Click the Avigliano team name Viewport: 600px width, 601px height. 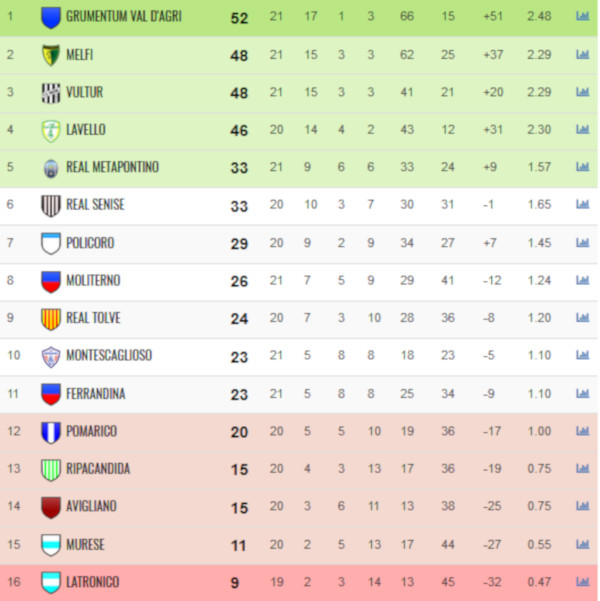[91, 506]
